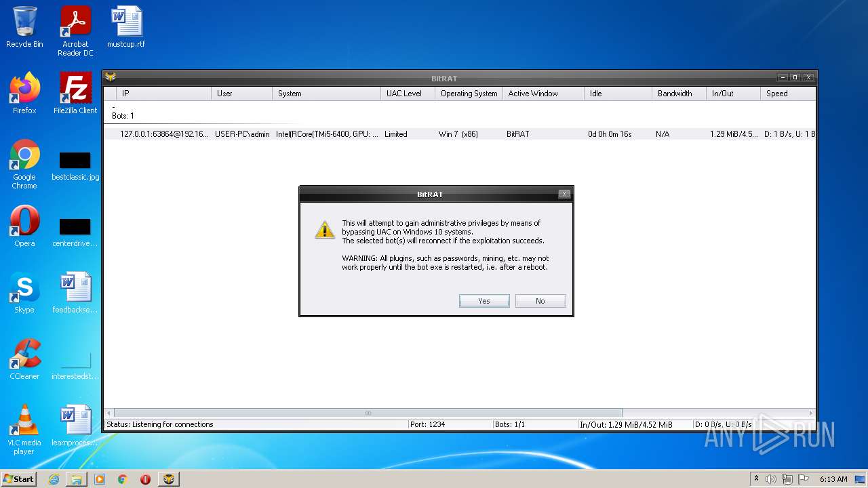
Task: Select mustcup.rtf desktop file
Action: tap(126, 27)
